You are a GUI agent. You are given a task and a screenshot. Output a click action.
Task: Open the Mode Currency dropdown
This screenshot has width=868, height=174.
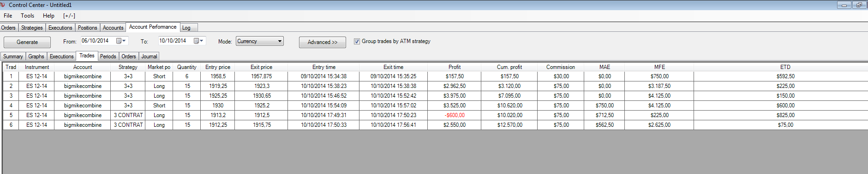[x=260, y=41]
